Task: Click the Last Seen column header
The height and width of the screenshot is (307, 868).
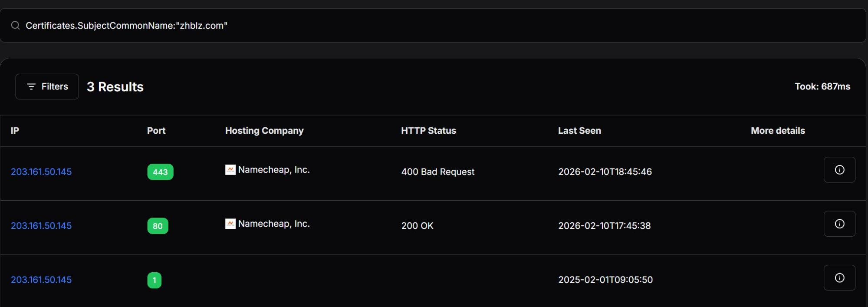Action: click(x=579, y=131)
